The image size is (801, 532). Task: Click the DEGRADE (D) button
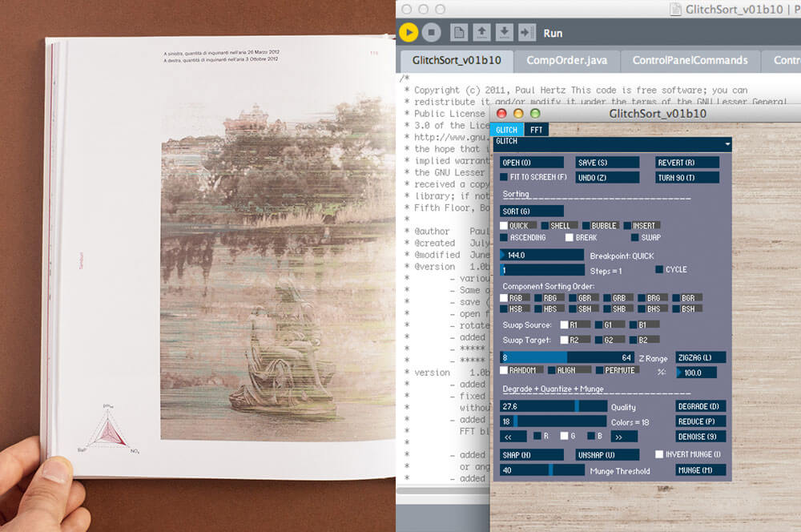pos(700,406)
